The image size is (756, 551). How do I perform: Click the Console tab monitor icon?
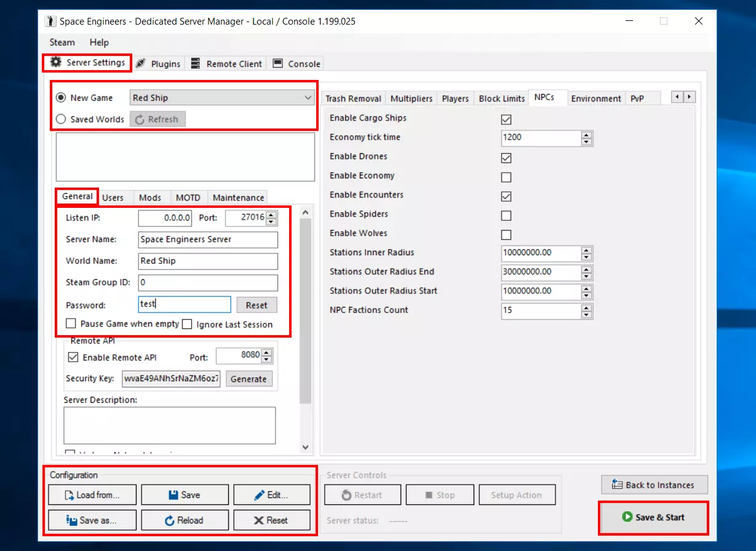click(x=277, y=63)
